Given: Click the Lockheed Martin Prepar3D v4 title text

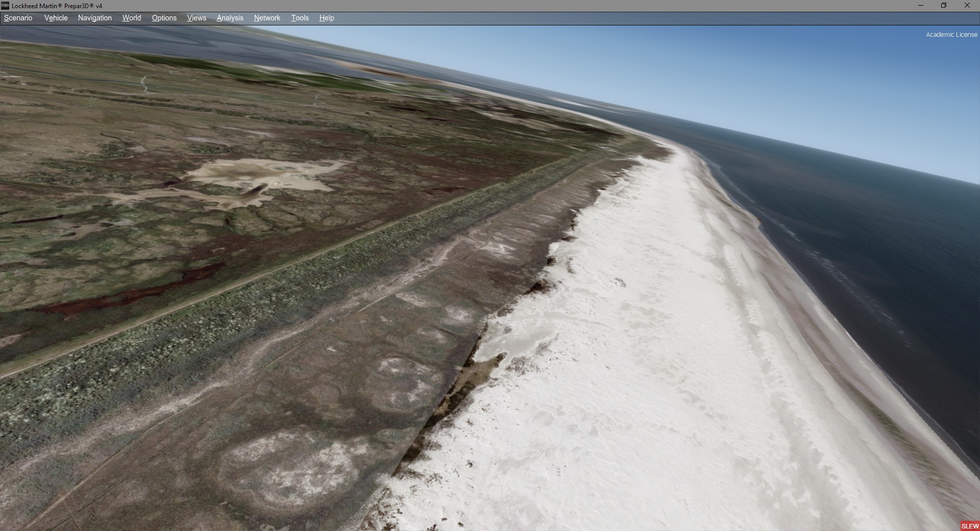Looking at the screenshot, I should click(57, 6).
